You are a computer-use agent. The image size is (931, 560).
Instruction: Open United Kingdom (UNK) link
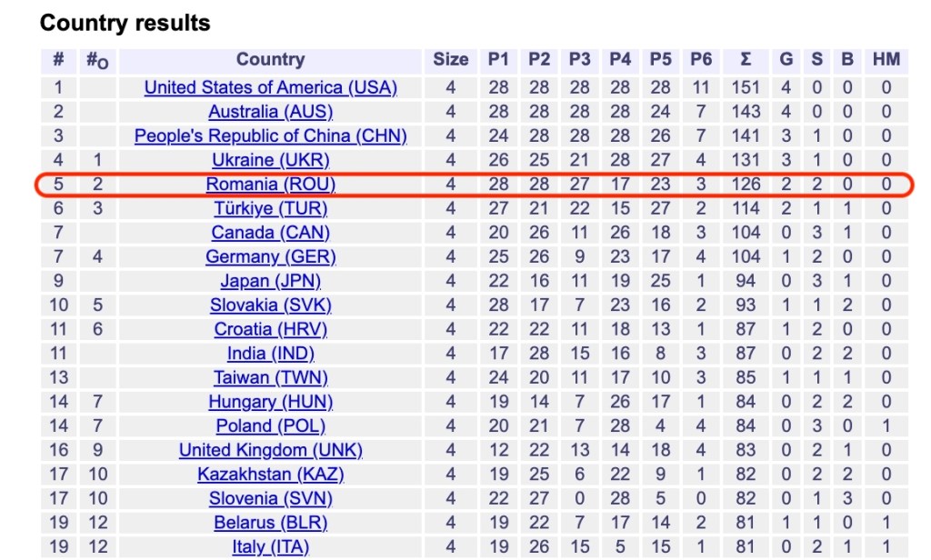(x=270, y=450)
